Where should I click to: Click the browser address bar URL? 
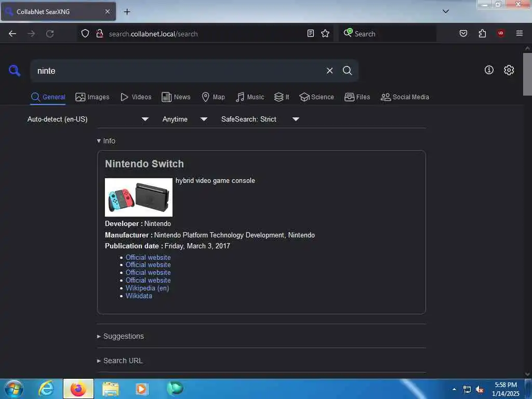(x=153, y=34)
